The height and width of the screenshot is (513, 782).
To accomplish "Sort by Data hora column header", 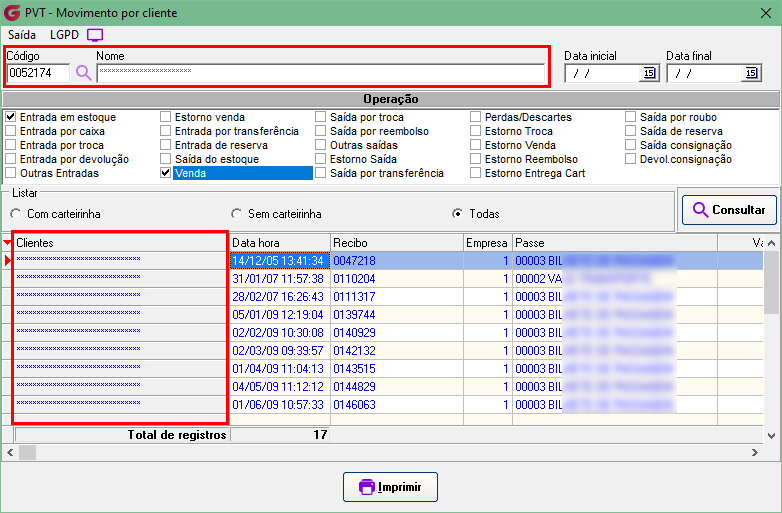I will pyautogui.click(x=280, y=243).
